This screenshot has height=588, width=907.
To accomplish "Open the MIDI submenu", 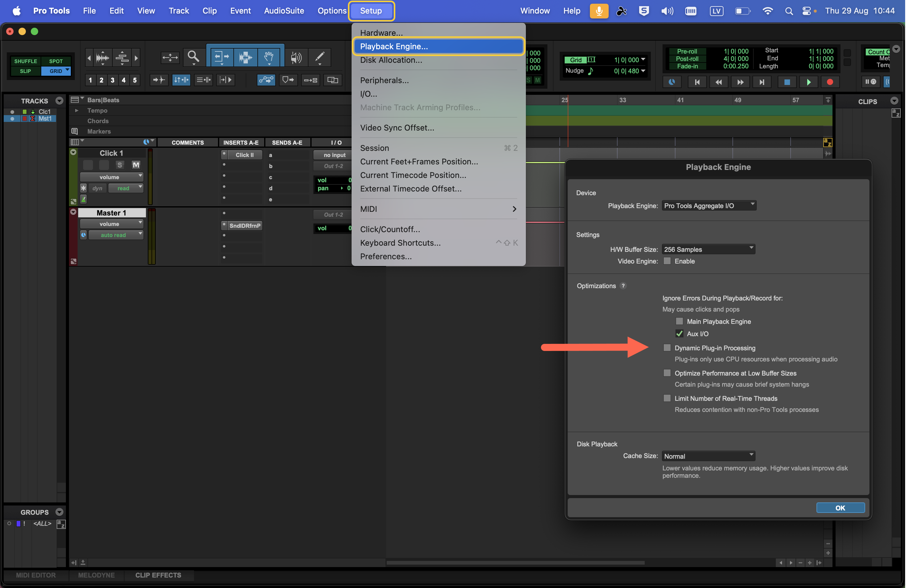I will click(x=438, y=209).
